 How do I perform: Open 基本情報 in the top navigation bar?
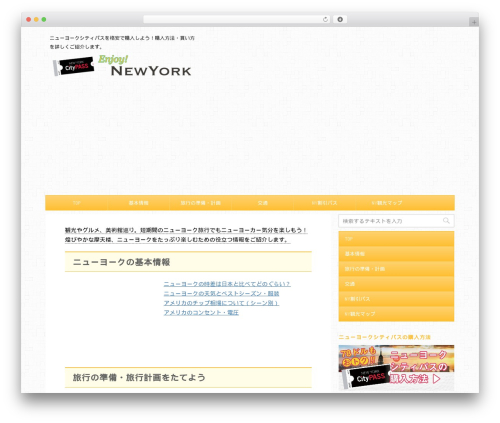click(x=138, y=203)
